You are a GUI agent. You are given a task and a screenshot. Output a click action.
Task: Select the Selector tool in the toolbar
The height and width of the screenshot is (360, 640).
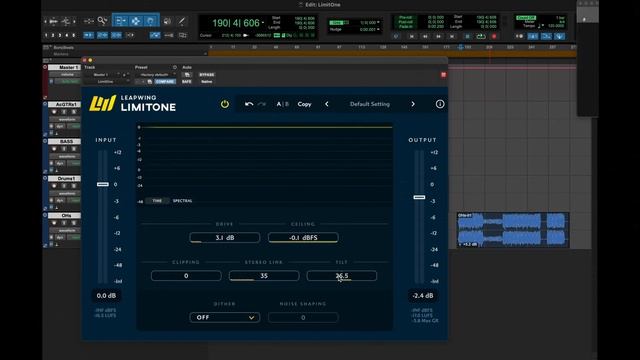click(x=136, y=21)
